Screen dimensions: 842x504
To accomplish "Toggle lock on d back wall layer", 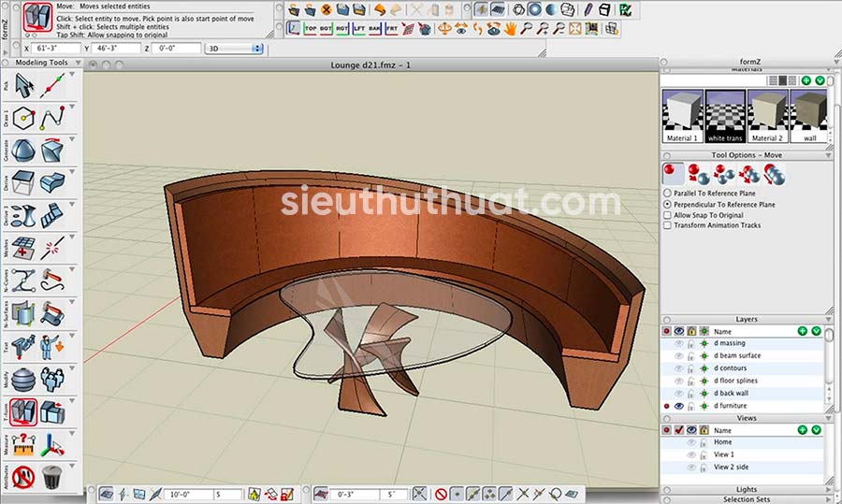I will tap(691, 394).
